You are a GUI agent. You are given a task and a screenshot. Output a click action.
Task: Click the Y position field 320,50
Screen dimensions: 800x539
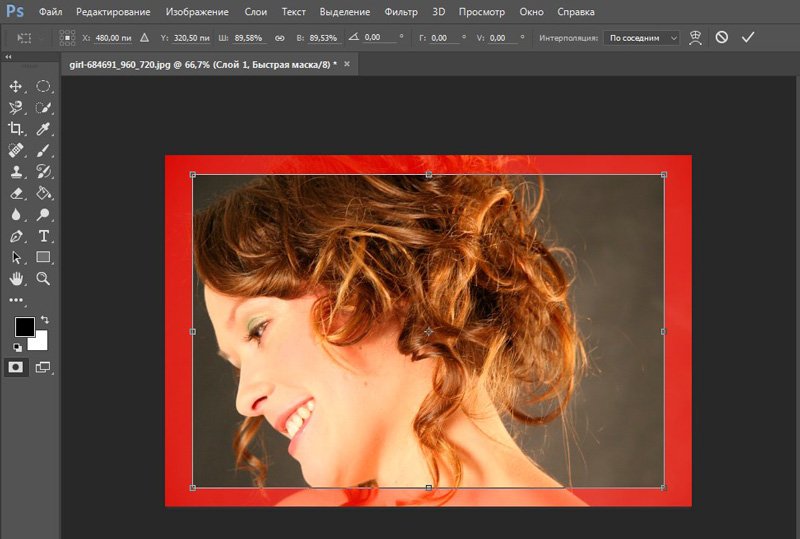pyautogui.click(x=191, y=38)
